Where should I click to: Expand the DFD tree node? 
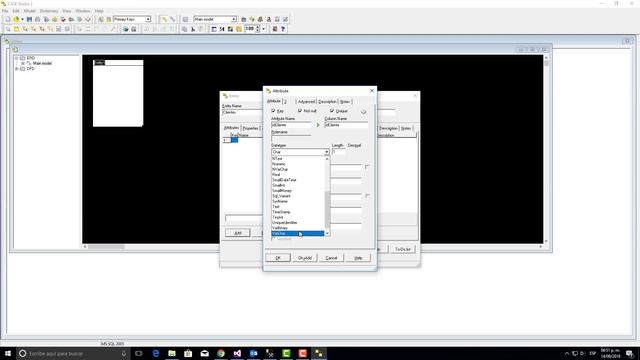17,69
